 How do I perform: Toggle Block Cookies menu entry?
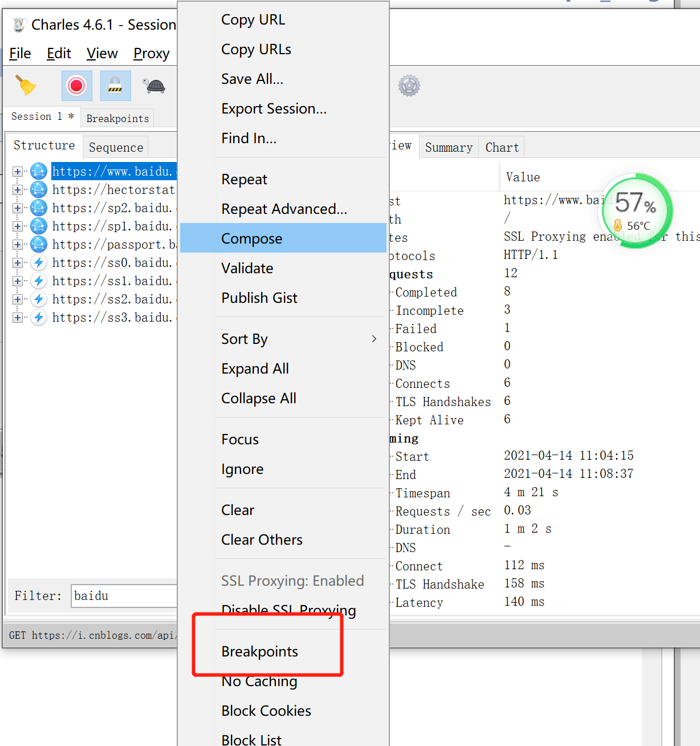pyautogui.click(x=283, y=711)
